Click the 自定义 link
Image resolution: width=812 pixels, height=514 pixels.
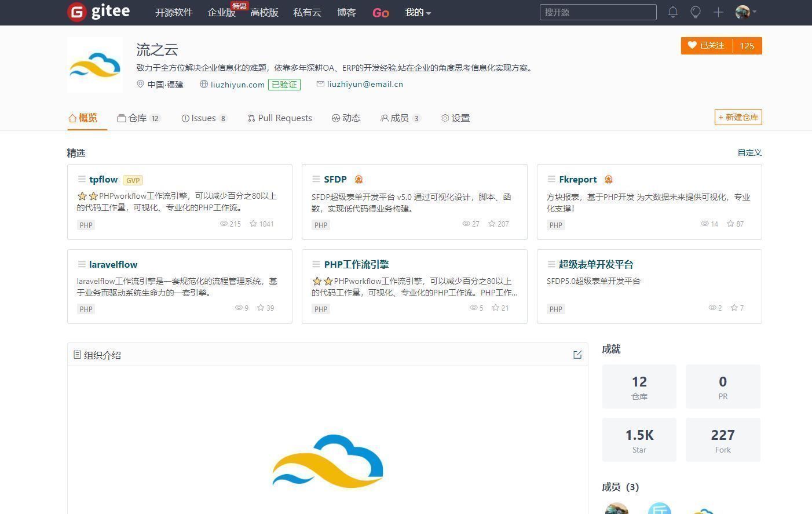coord(749,152)
